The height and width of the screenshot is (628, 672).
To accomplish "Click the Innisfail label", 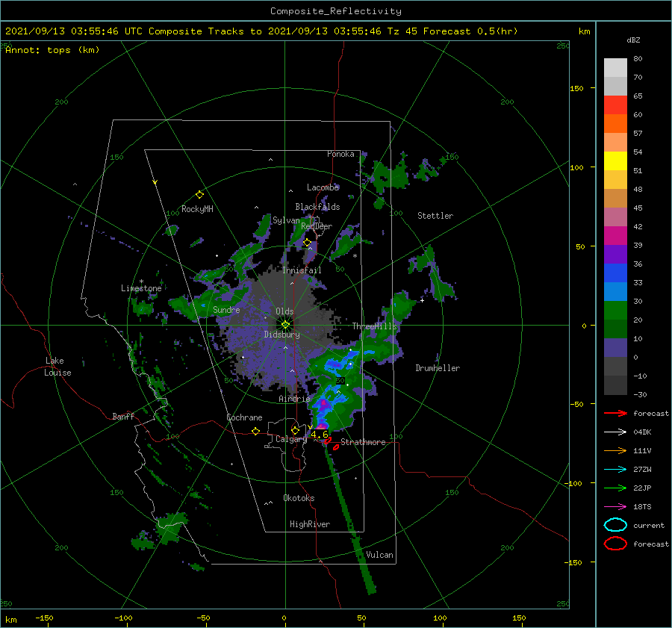I will pyautogui.click(x=302, y=270).
